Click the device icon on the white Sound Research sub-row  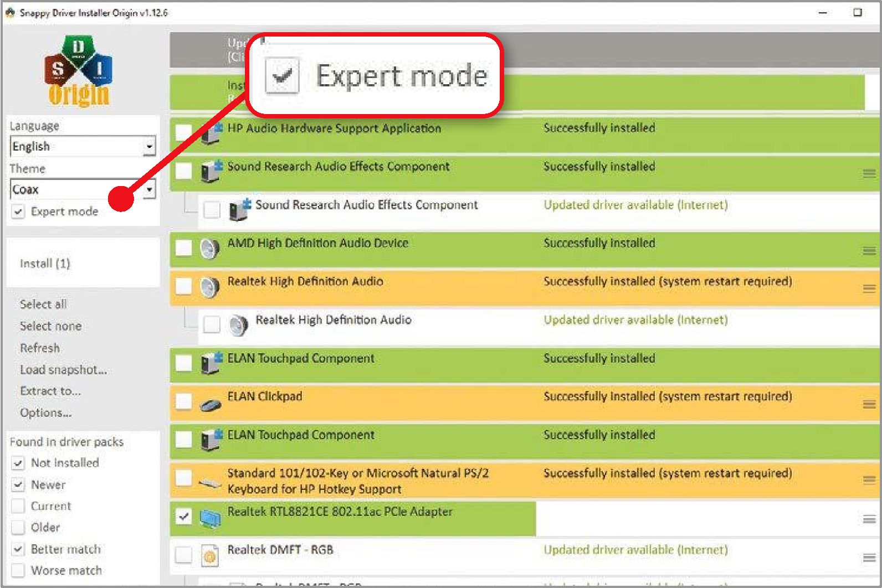pos(240,210)
